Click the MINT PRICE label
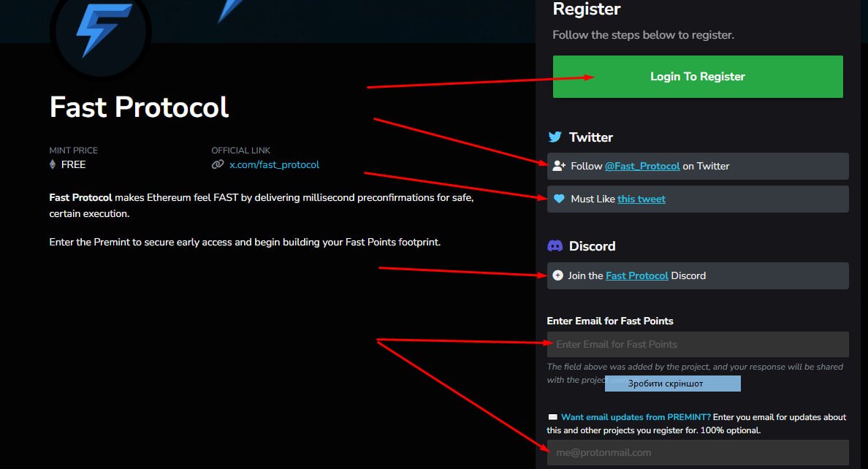This screenshot has height=469, width=868. (73, 150)
